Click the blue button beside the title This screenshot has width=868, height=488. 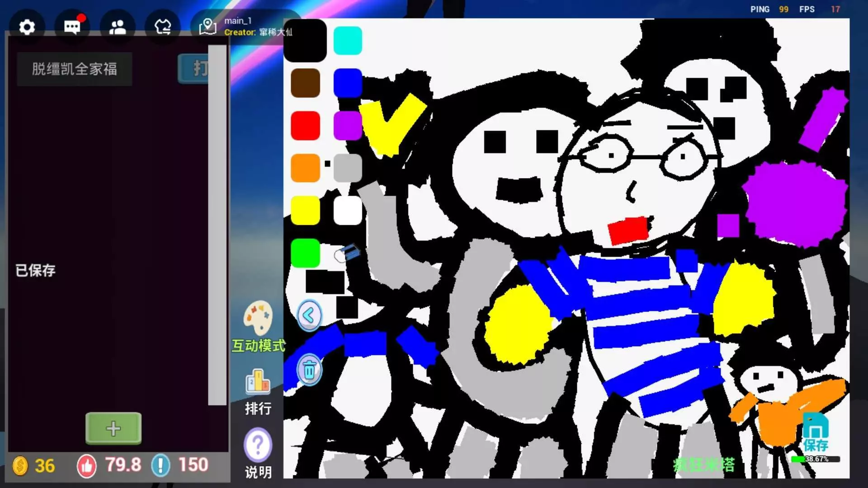tap(193, 69)
